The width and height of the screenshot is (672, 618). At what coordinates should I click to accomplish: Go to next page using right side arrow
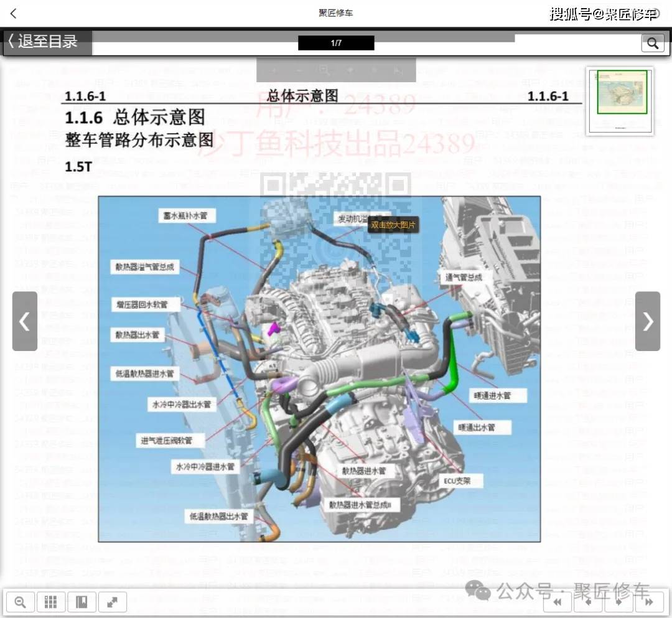[x=647, y=321]
